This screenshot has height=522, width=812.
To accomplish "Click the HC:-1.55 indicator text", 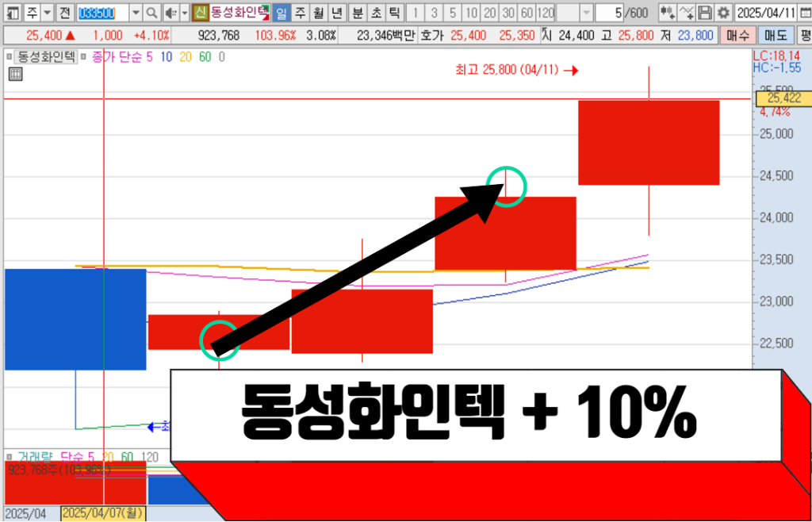I will click(776, 67).
